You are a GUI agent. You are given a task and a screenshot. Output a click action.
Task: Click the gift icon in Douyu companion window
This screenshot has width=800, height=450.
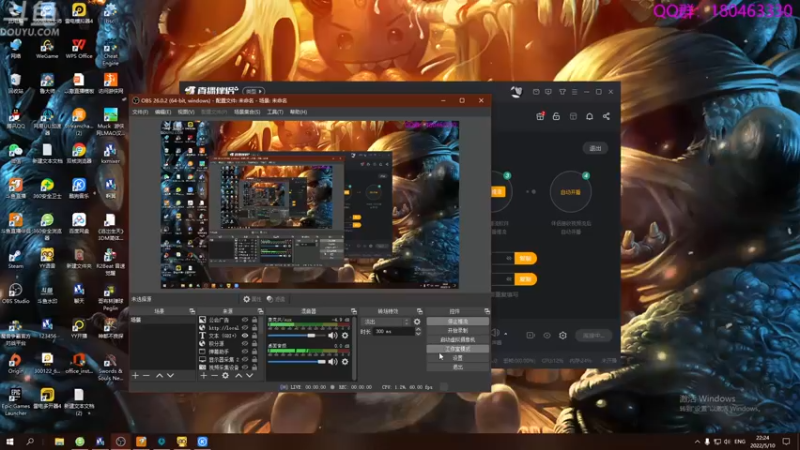540,116
